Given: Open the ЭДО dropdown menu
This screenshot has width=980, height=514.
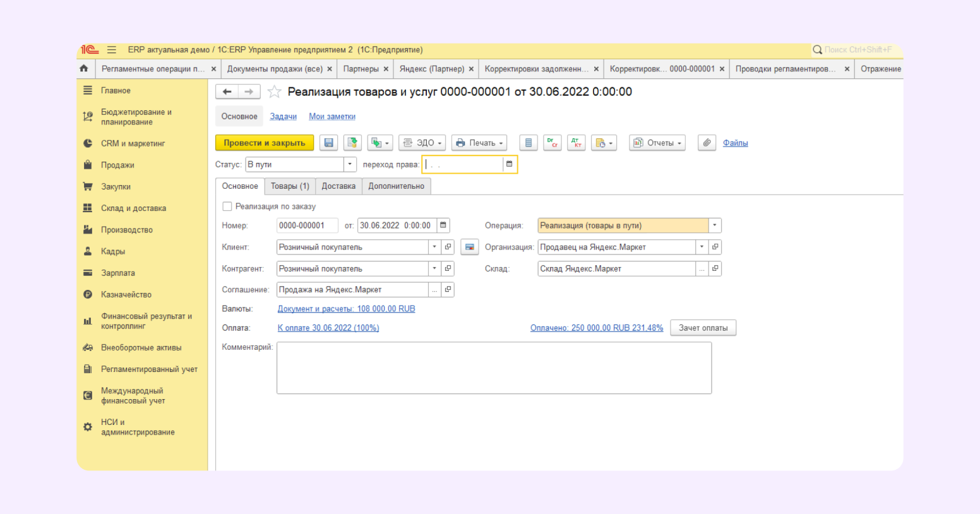Looking at the screenshot, I should (422, 143).
